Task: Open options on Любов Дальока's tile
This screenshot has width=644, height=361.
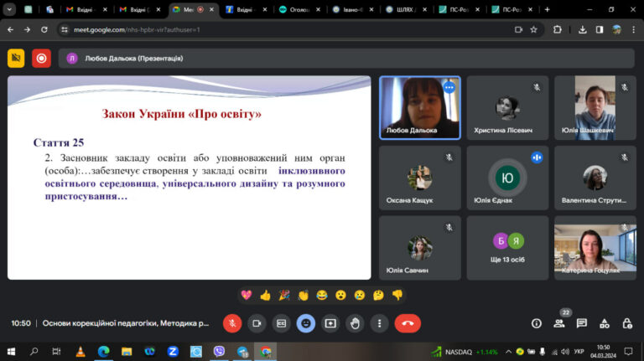Action: coord(449,87)
